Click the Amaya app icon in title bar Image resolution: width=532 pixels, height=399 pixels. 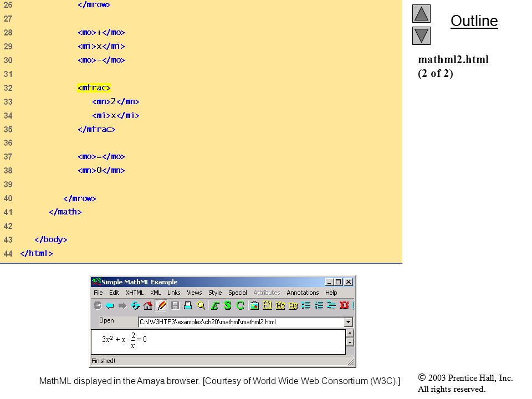[x=96, y=282]
